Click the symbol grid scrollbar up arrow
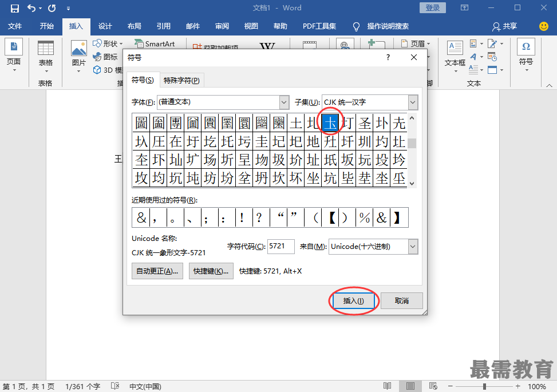 coord(412,118)
